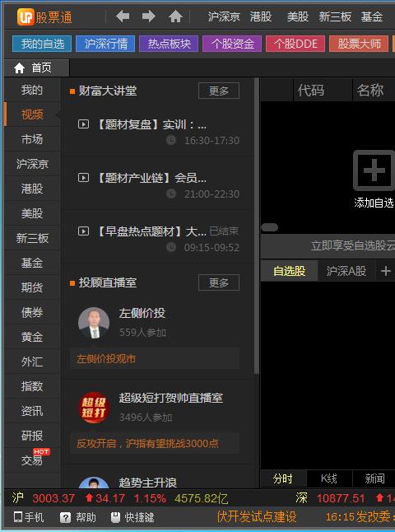Viewport: 395px width, 532px height.
Task: Open the home house icon in toolbar
Action: [x=175, y=16]
